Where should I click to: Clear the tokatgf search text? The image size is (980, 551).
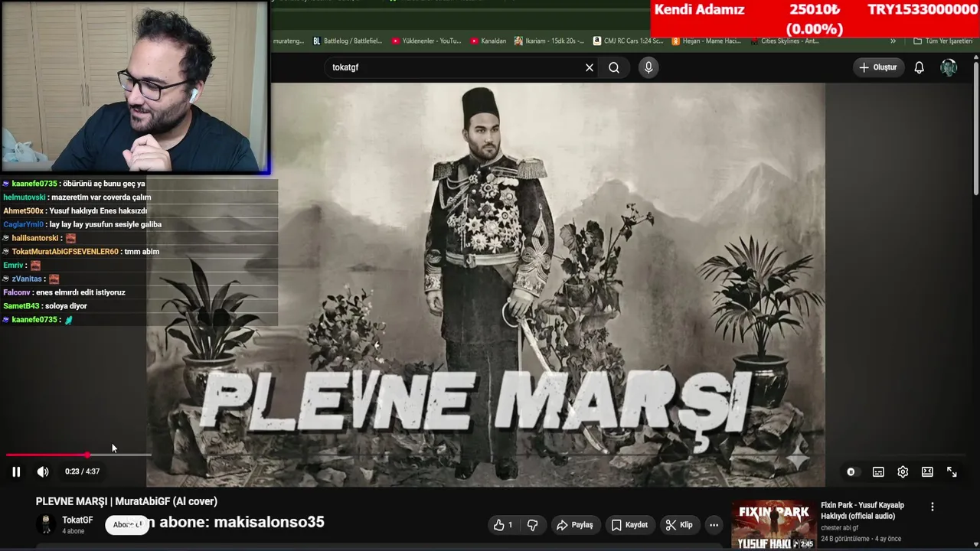[x=590, y=67]
